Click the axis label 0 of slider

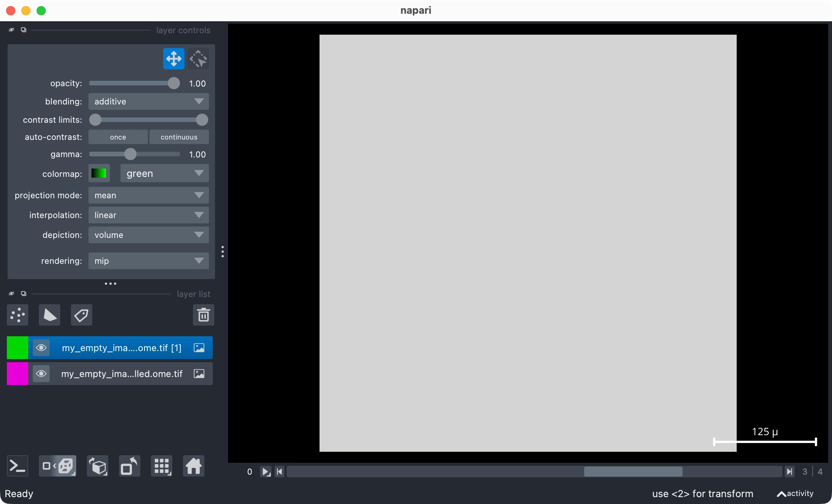(x=250, y=472)
